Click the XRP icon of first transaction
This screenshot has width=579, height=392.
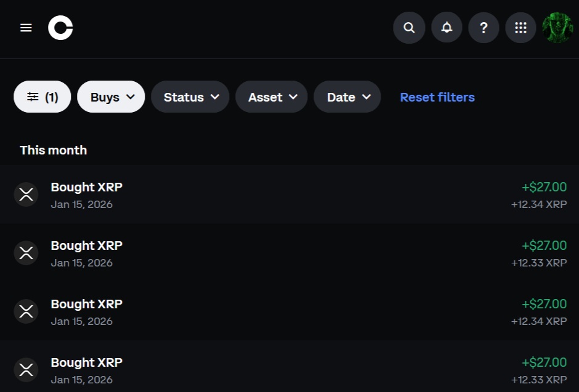point(26,194)
